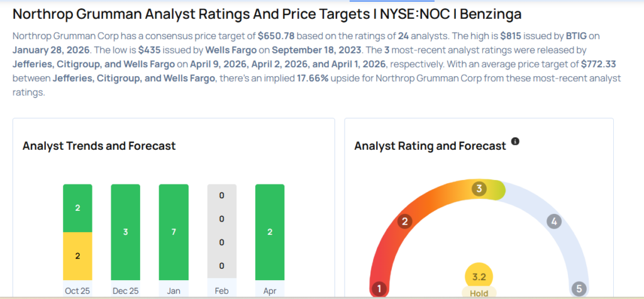Click the Oct 25 axis label

coord(78,291)
